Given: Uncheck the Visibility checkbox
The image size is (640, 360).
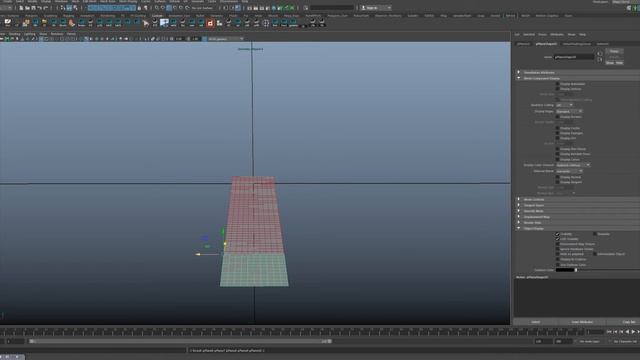Looking at the screenshot, I should click(x=558, y=234).
